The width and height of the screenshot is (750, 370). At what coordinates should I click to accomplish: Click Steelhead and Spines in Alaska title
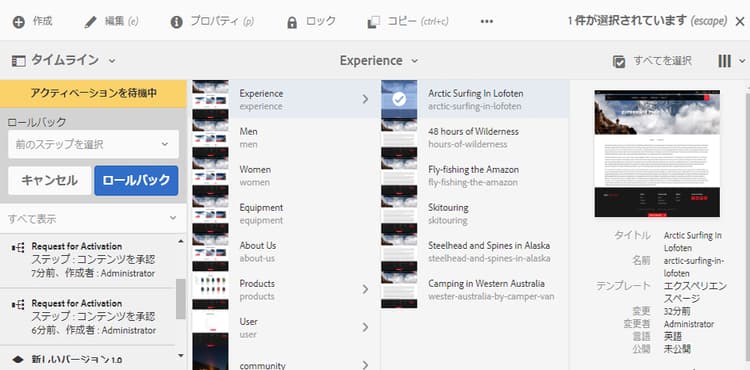(489, 245)
